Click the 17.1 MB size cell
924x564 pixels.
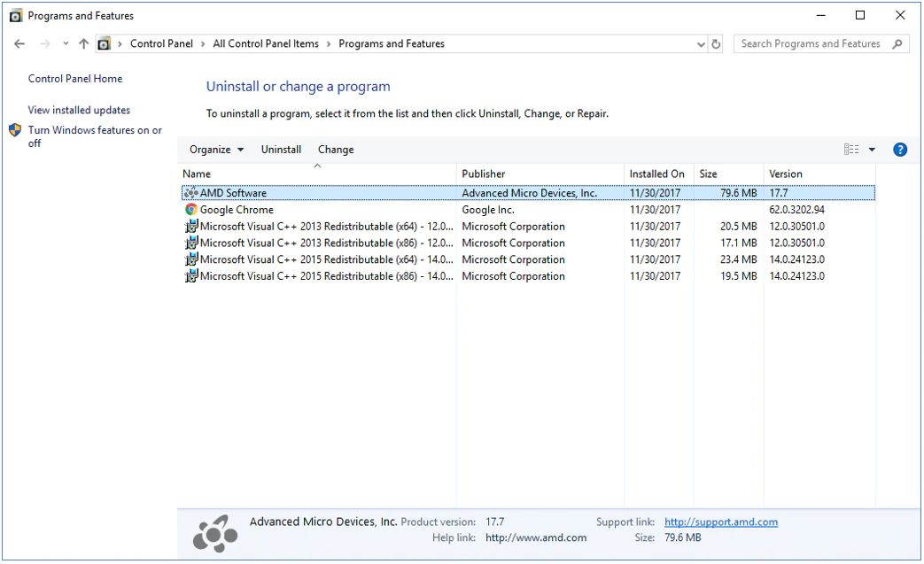click(738, 243)
